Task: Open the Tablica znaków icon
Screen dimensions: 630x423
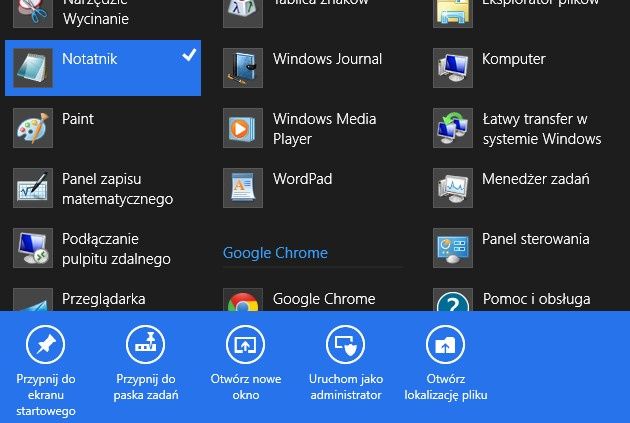Action: pyautogui.click(x=243, y=14)
